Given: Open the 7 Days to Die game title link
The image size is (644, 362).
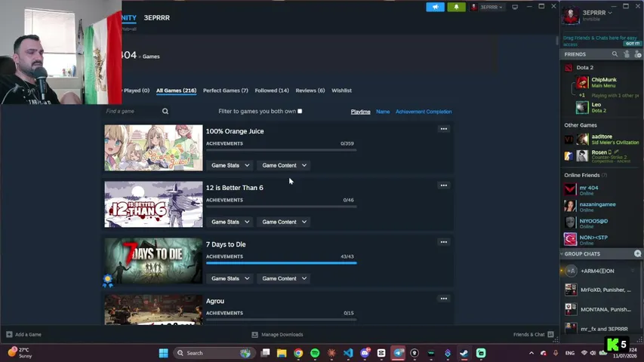Looking at the screenshot, I should click(226, 244).
